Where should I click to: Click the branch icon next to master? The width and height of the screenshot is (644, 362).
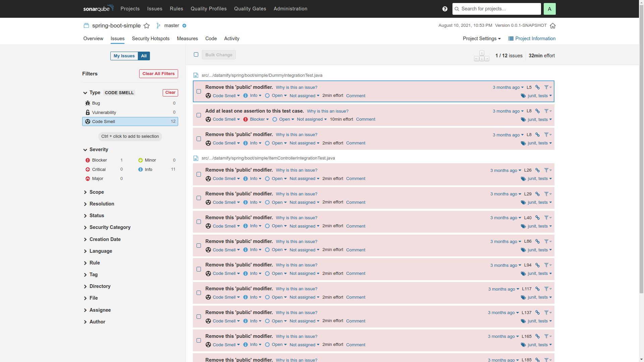pos(158,25)
